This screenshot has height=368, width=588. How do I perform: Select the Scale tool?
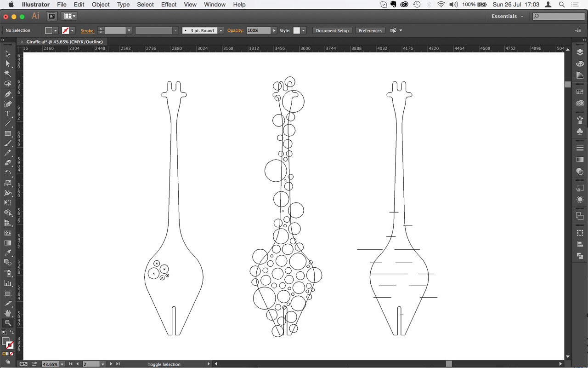pyautogui.click(x=8, y=183)
